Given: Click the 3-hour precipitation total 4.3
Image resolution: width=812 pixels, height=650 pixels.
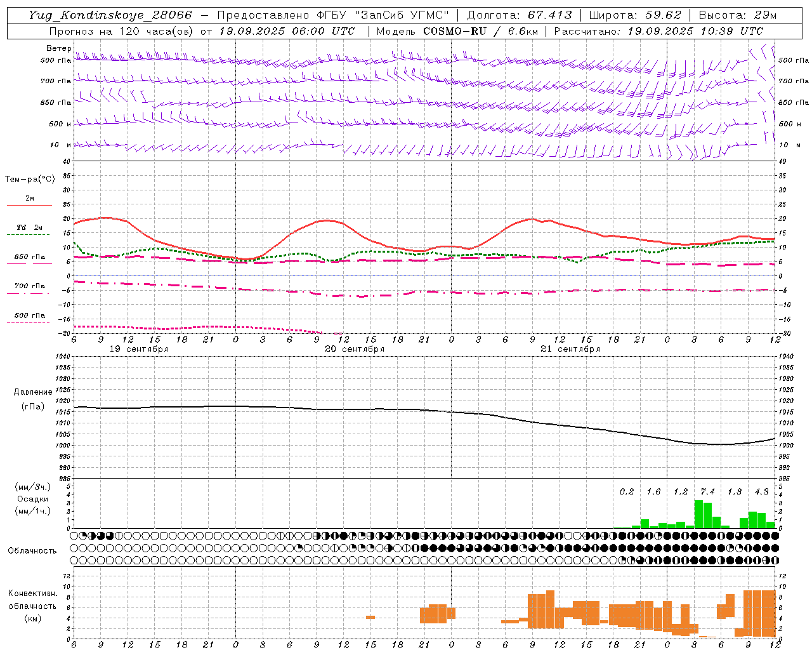Looking at the screenshot, I should pos(761,492).
